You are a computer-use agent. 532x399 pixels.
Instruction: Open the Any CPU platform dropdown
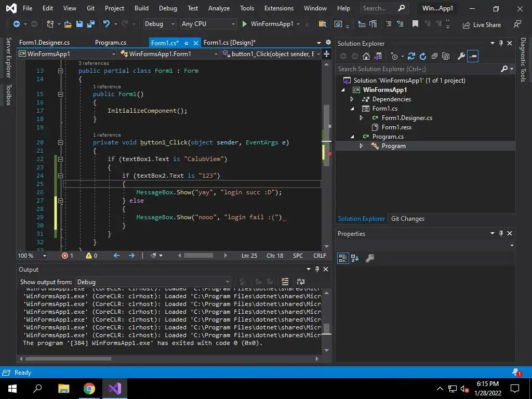coord(208,24)
